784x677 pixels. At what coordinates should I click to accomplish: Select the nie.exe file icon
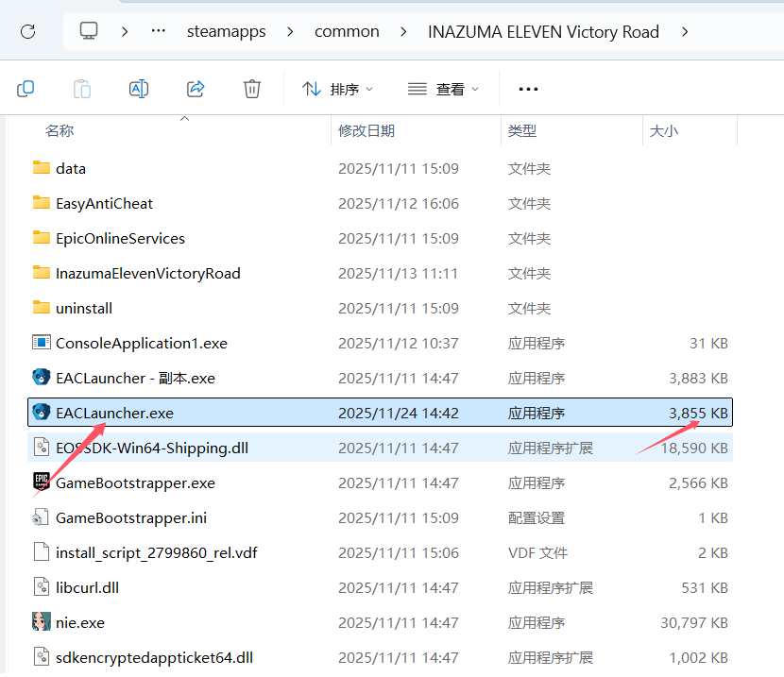coord(41,622)
